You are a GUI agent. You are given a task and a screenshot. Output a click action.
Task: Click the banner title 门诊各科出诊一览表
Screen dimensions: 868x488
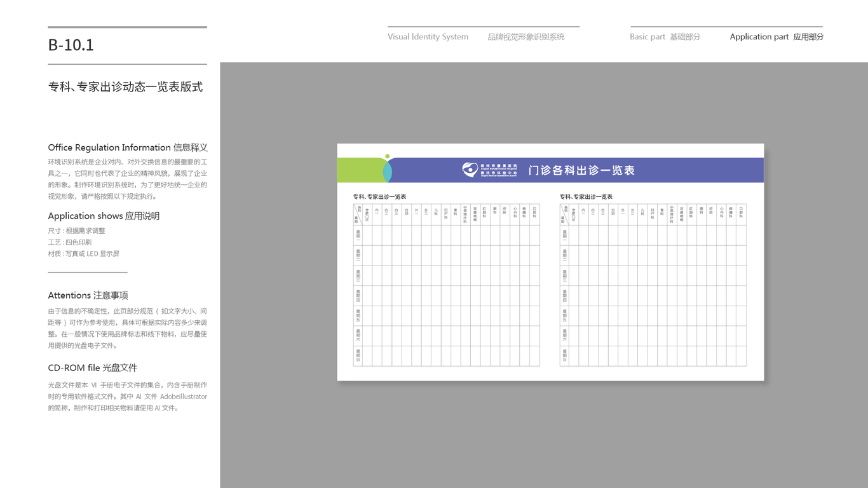coord(581,170)
